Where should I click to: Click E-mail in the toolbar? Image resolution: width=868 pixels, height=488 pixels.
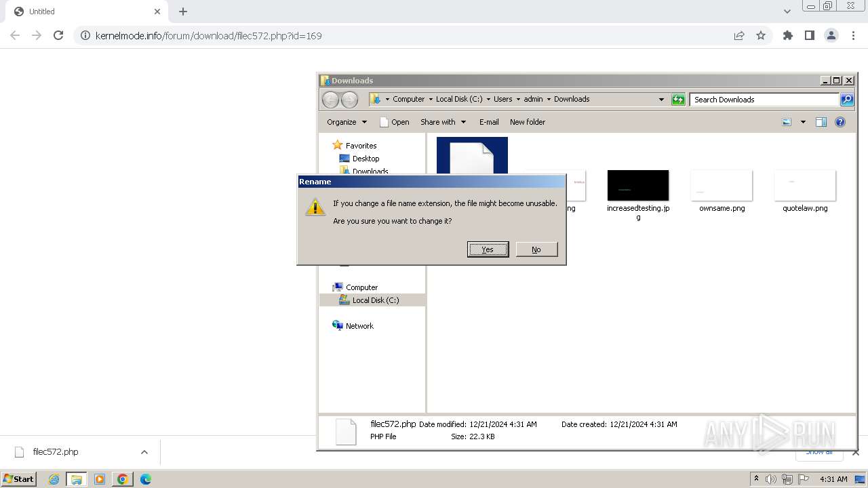[489, 122]
